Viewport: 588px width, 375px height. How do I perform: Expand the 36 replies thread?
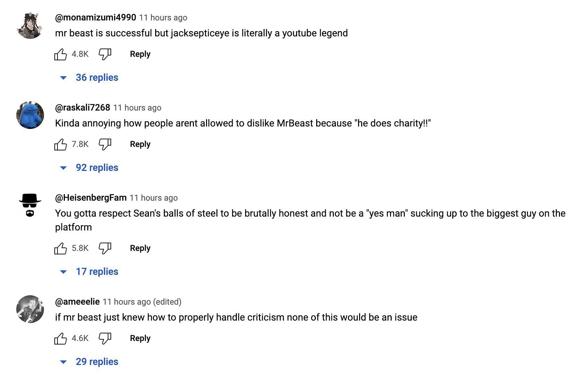point(89,78)
